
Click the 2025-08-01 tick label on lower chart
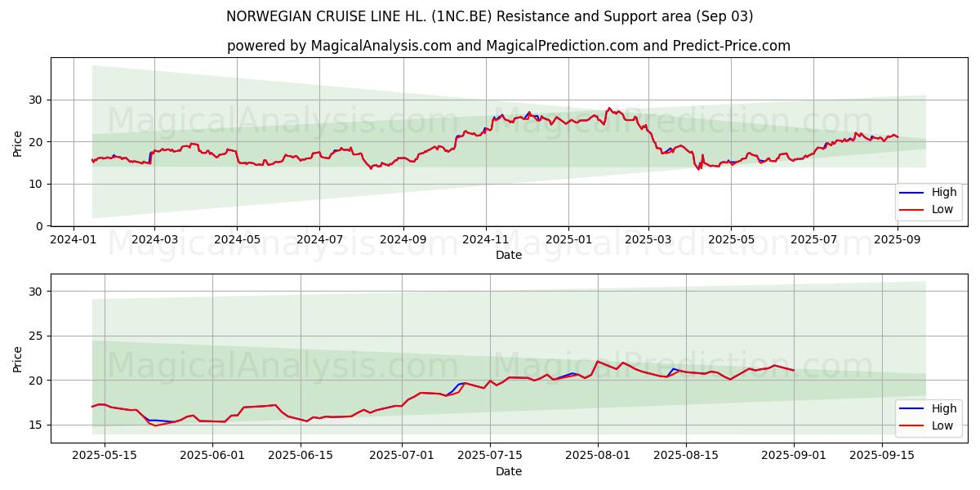598,457
